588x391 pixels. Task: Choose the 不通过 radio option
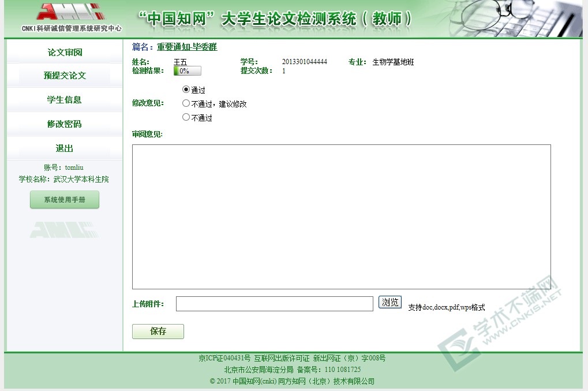click(x=186, y=117)
